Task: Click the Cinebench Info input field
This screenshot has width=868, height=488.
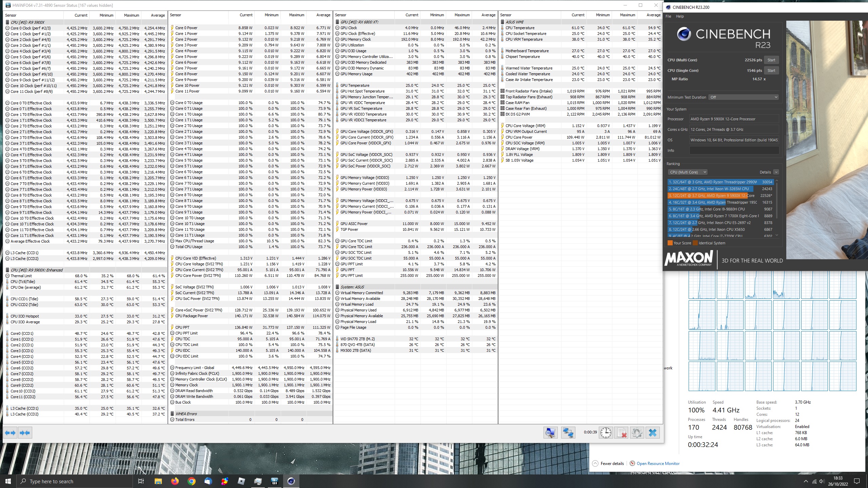Action: (x=734, y=150)
